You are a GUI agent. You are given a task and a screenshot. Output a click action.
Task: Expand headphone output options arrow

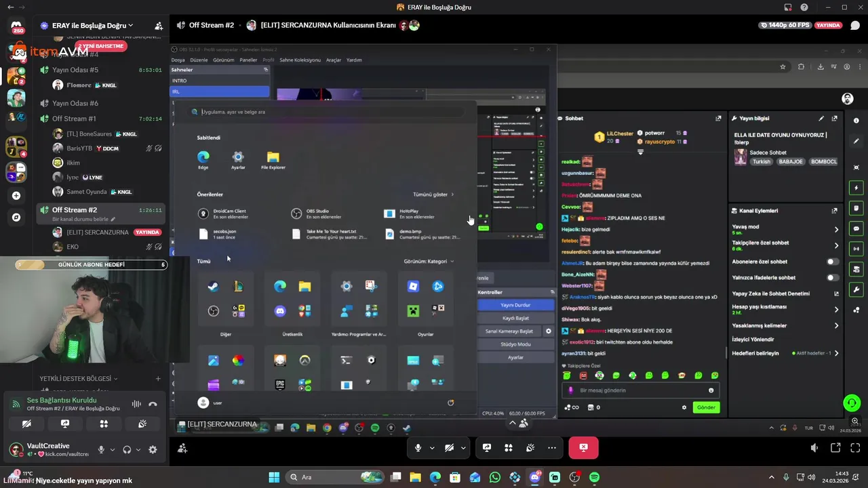(138, 449)
